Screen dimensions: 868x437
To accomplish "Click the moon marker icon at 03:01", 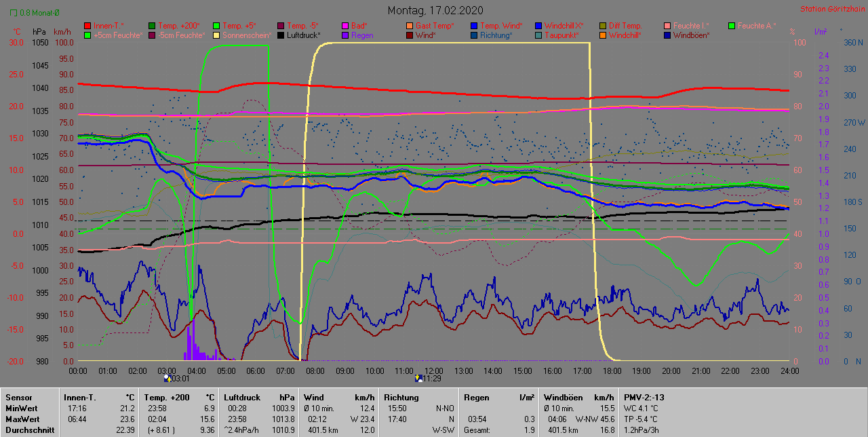I will (168, 378).
